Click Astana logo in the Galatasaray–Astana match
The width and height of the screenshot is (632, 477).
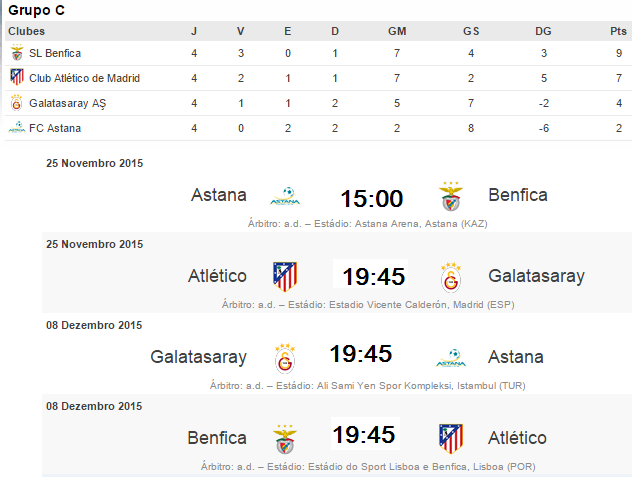[452, 357]
